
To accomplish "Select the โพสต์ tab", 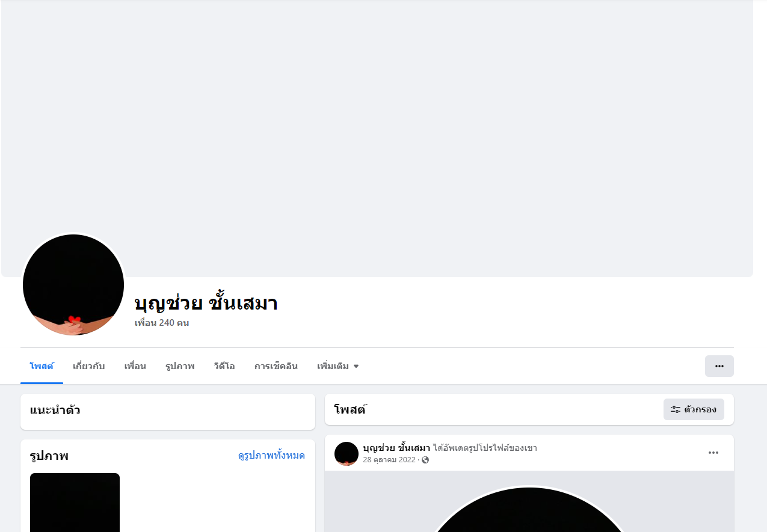I will [42, 366].
